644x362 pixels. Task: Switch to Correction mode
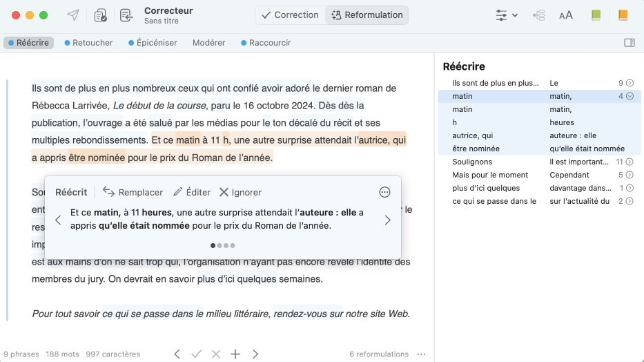(x=289, y=15)
